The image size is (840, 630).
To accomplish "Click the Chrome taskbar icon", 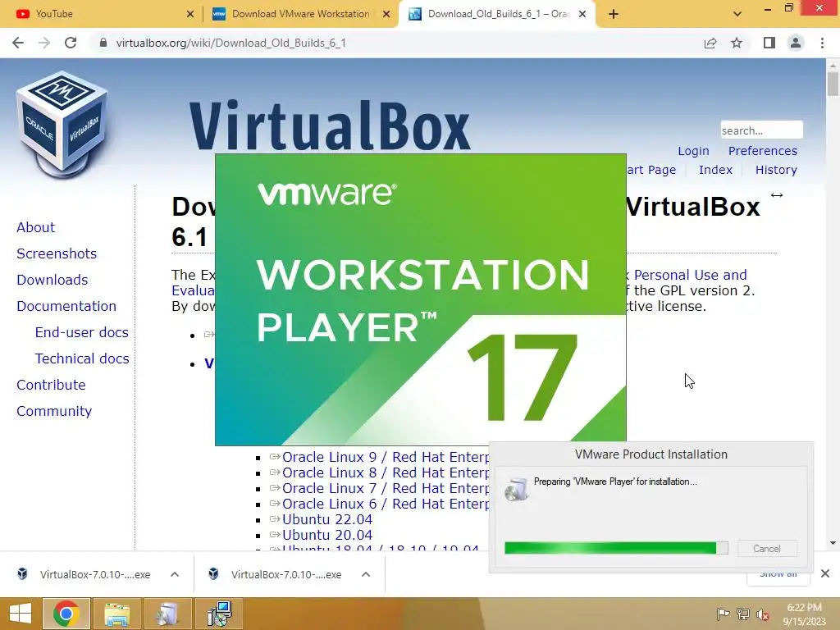I will [x=66, y=614].
